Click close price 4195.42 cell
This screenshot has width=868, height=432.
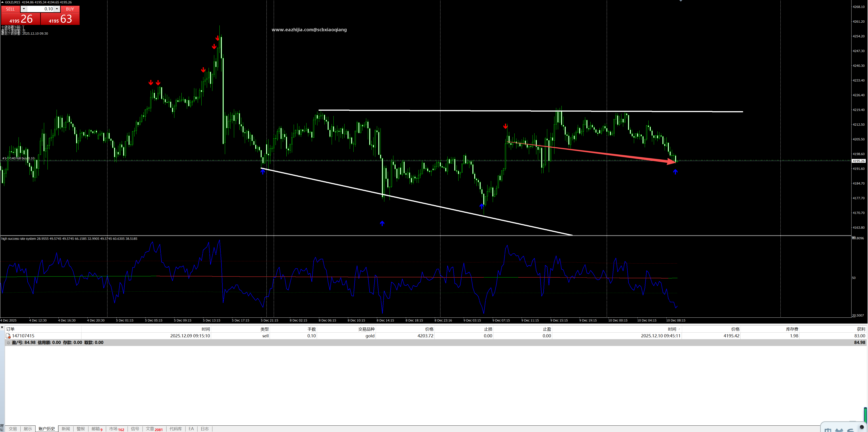coord(731,336)
